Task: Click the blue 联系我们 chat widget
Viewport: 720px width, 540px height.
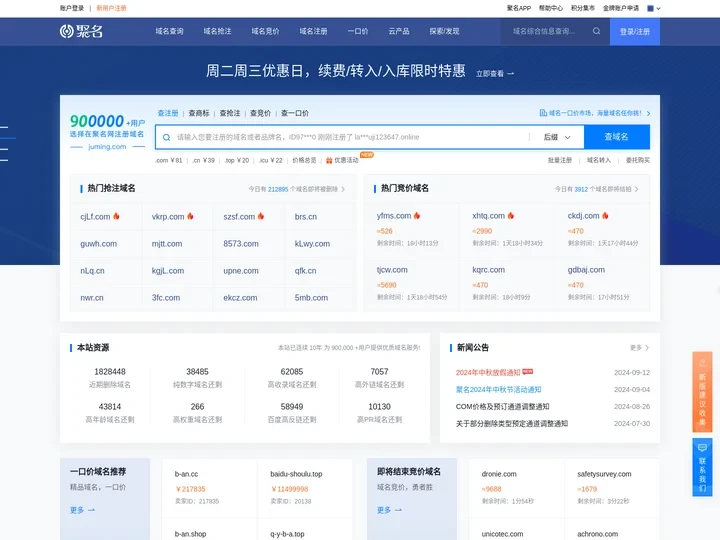Action: pos(702,467)
